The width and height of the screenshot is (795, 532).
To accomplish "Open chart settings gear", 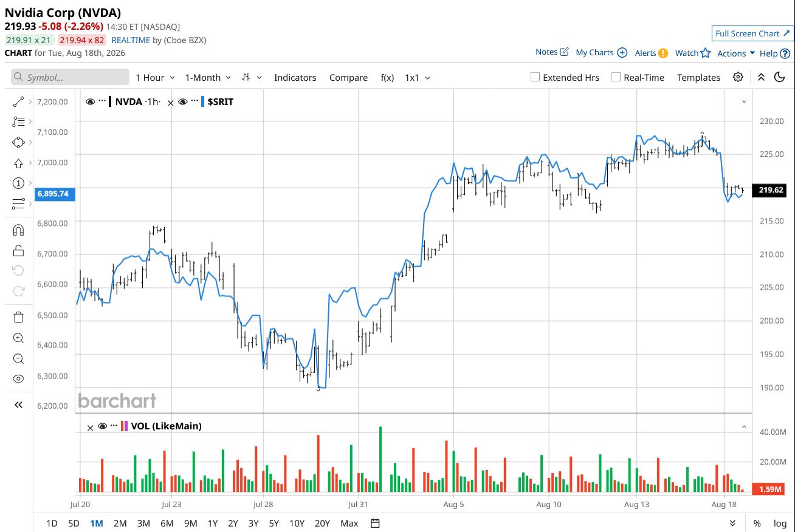I will pos(738,77).
